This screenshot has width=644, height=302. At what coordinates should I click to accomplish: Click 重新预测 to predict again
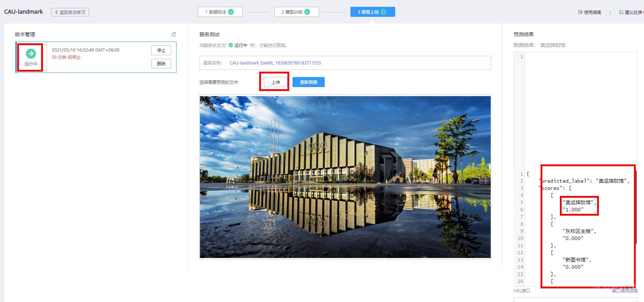[309, 82]
